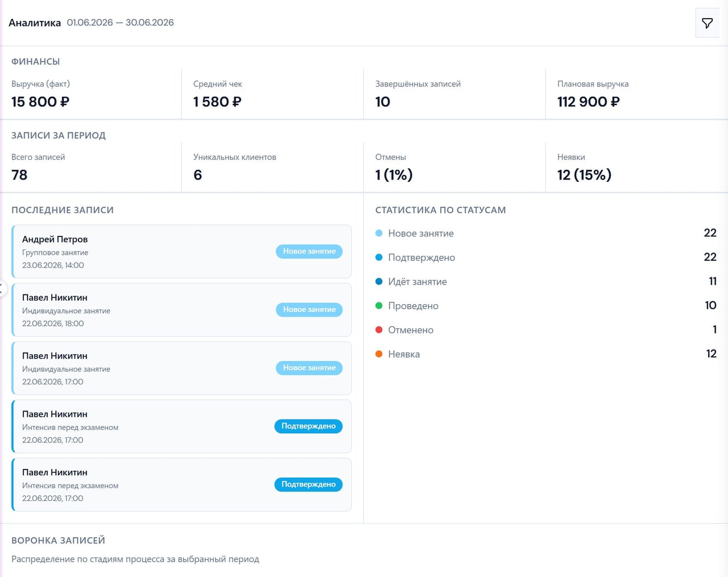Click 'Новое занятие' badge on Андрей Петров card

click(309, 251)
